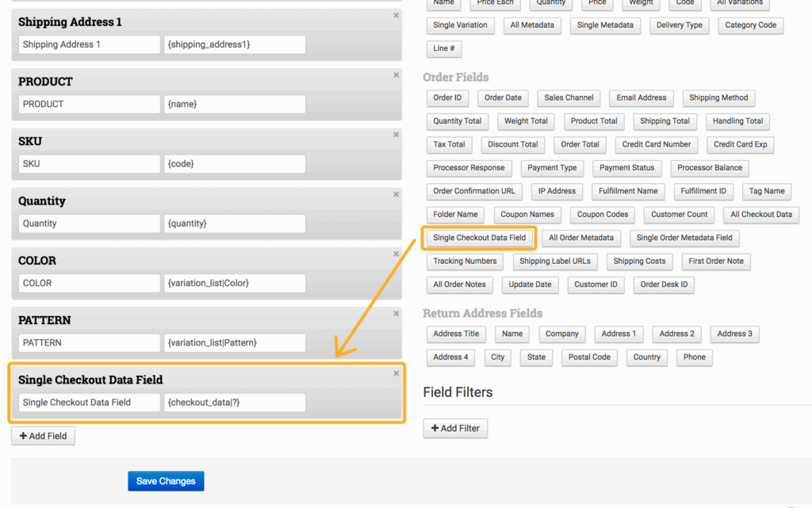812x508 pixels.
Task: Delete the Shipping Address 1 field block
Action: point(396,15)
